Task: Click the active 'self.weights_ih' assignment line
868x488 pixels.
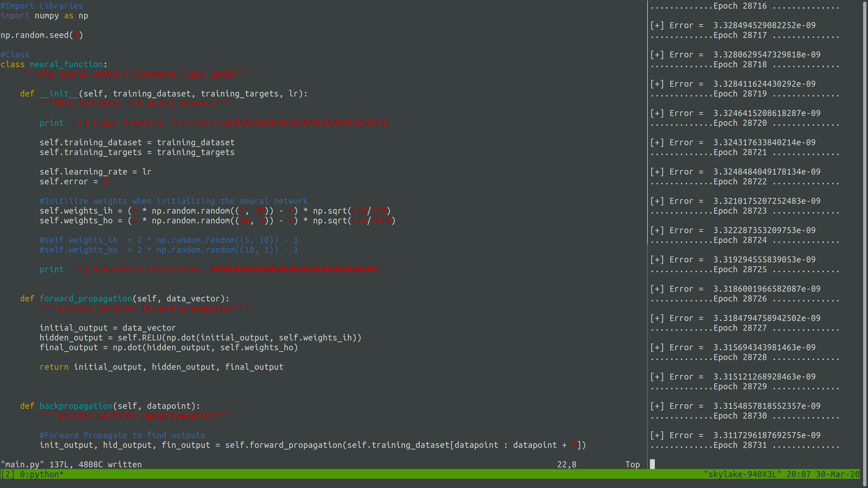Action: click(x=215, y=211)
